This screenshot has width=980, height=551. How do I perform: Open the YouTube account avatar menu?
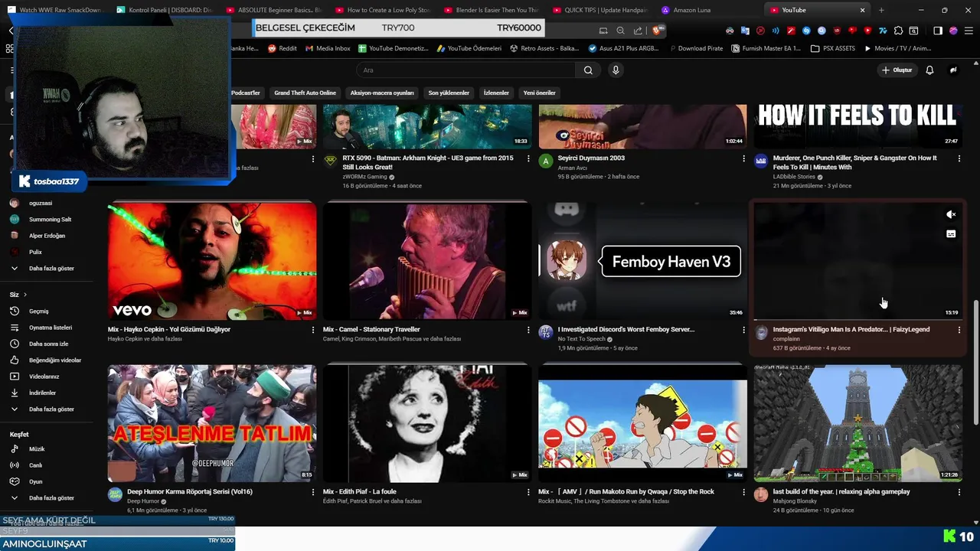pyautogui.click(x=953, y=70)
